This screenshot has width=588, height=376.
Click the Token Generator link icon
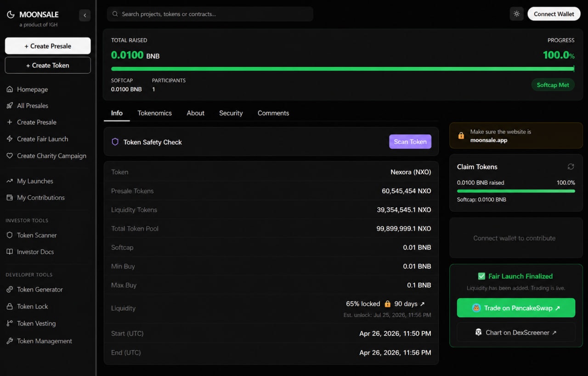pyautogui.click(x=10, y=290)
